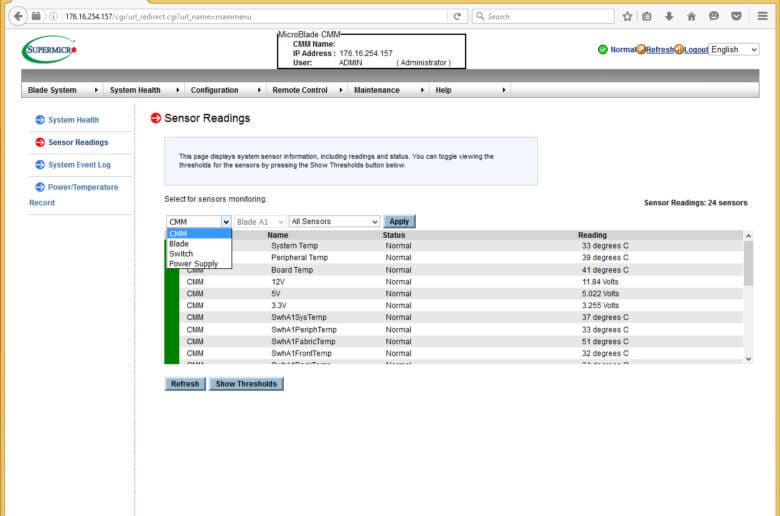Image resolution: width=780 pixels, height=516 pixels.
Task: Open the Maintenance menu
Action: 389,90
